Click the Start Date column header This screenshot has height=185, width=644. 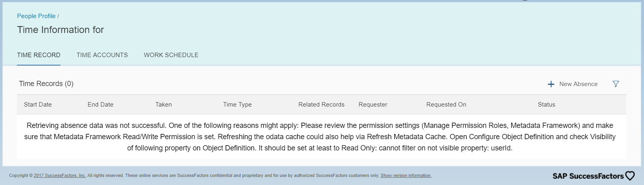point(38,105)
